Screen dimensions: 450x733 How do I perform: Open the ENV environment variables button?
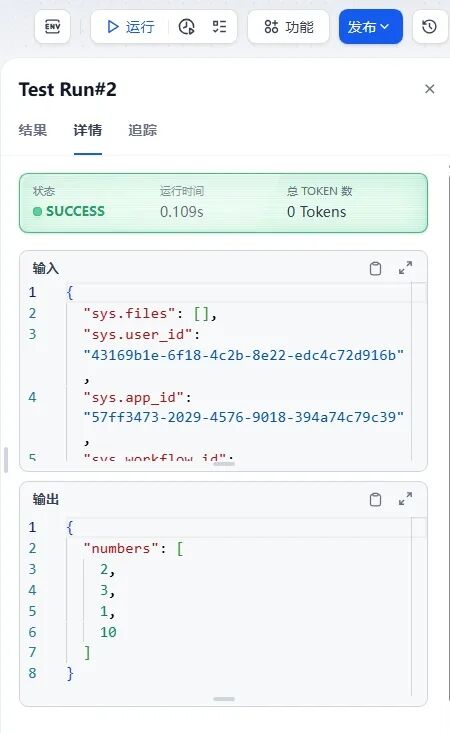(x=52, y=27)
